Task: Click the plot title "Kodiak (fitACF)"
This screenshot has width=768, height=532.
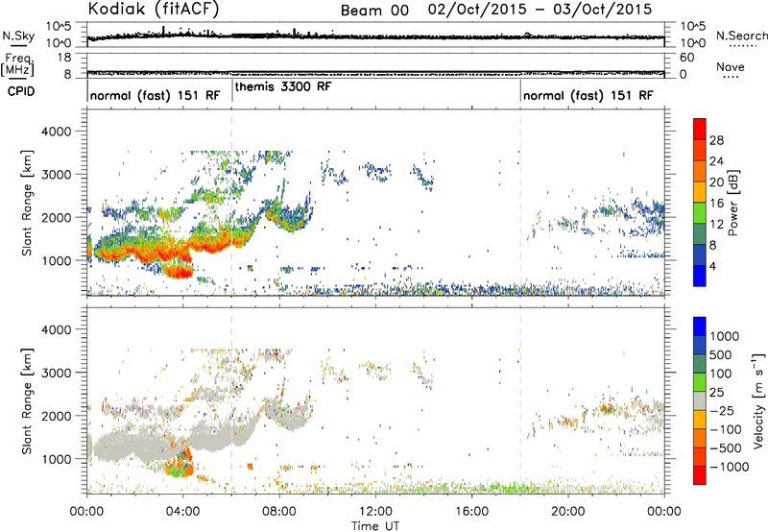Action: [154, 9]
